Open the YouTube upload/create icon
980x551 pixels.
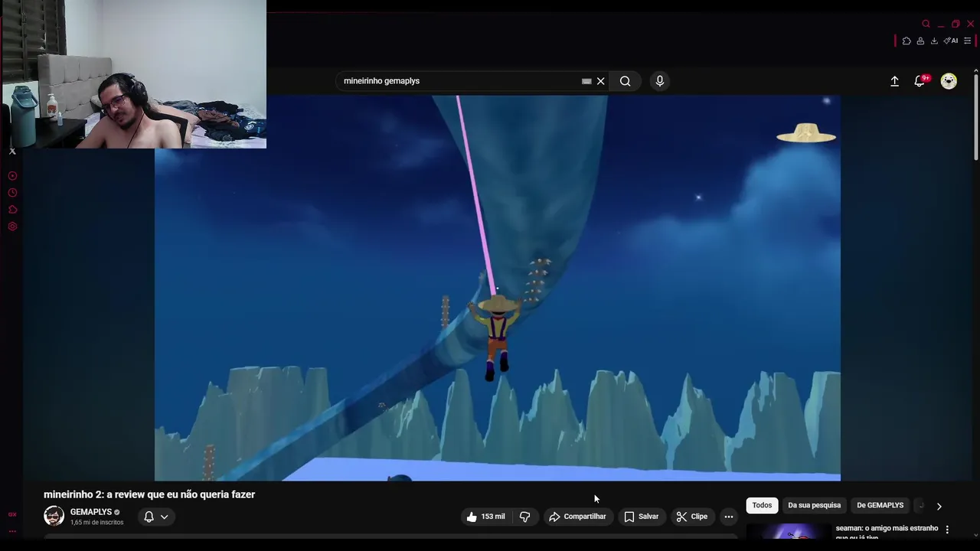click(x=894, y=81)
